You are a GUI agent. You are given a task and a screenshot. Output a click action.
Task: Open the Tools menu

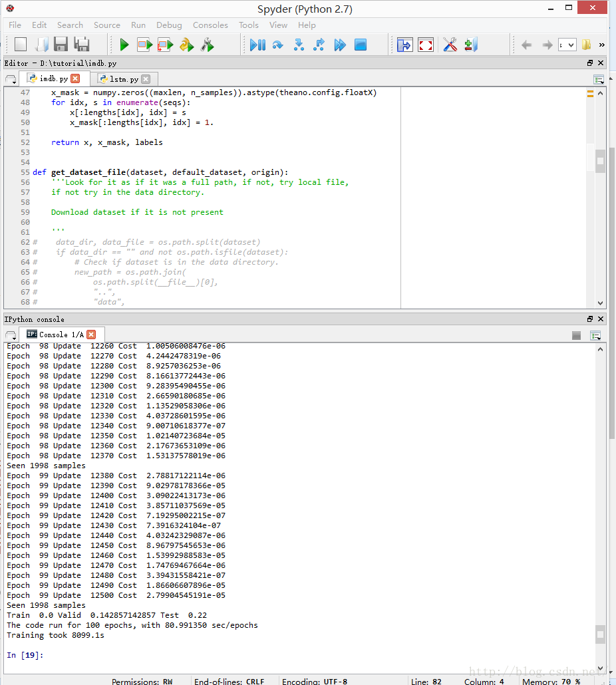[249, 25]
